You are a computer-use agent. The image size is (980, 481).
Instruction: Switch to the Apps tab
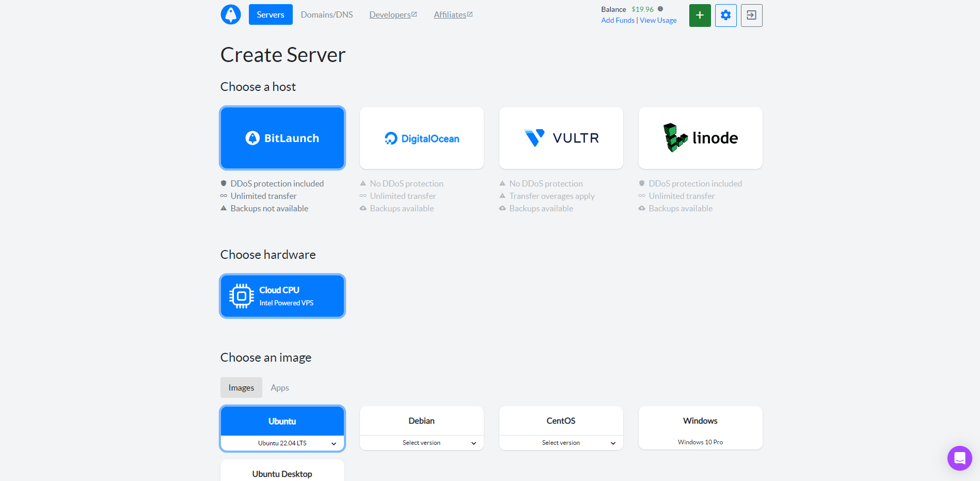tap(280, 387)
